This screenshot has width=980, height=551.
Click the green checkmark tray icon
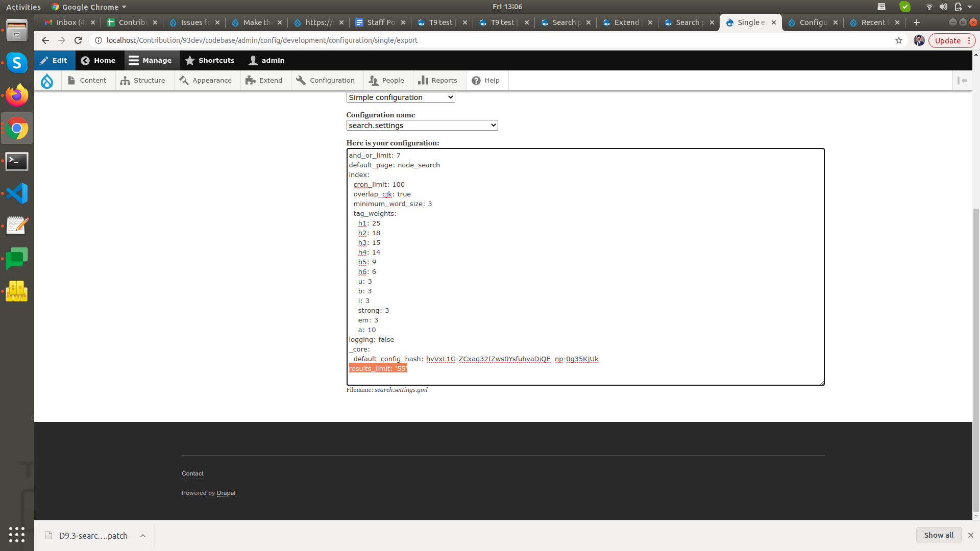(905, 7)
